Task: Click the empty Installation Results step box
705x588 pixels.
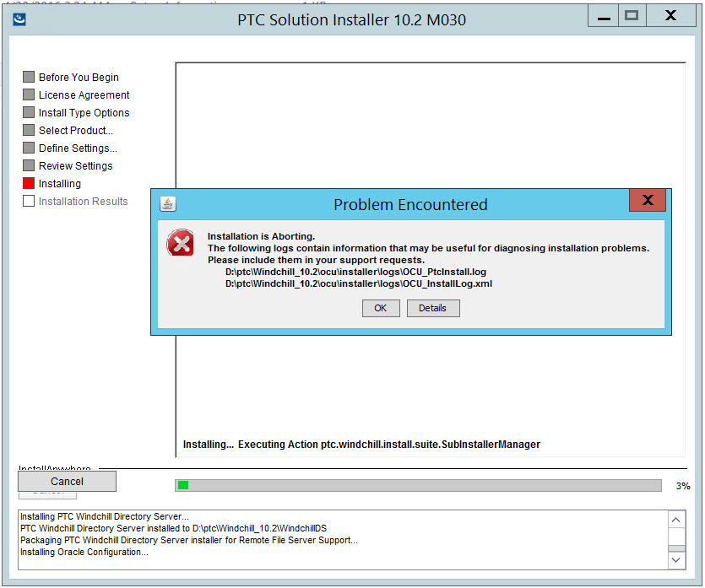Action: coord(29,201)
